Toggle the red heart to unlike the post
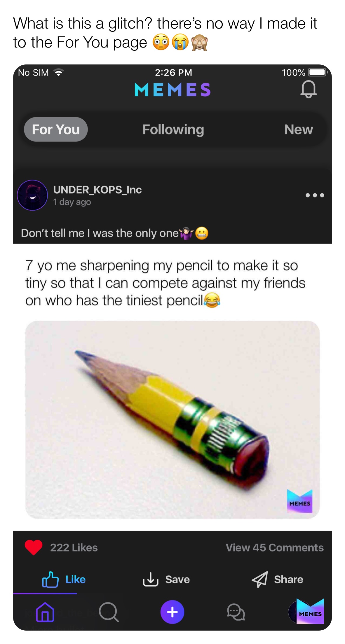345x644 pixels. [x=34, y=546]
